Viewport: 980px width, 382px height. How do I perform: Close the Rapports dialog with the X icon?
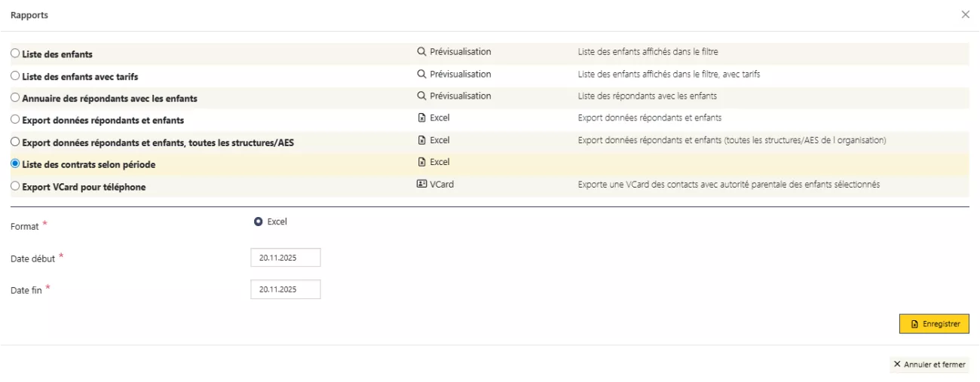pos(966,15)
